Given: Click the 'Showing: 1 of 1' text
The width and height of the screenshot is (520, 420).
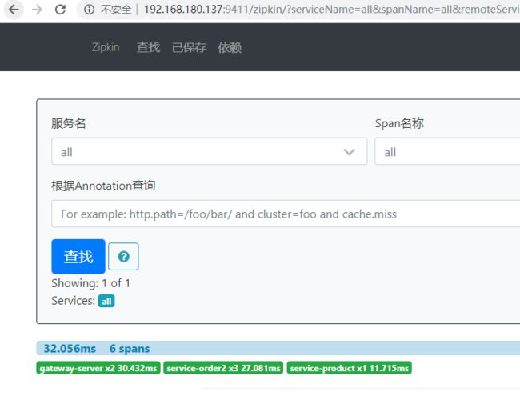Looking at the screenshot, I should pos(91,283).
